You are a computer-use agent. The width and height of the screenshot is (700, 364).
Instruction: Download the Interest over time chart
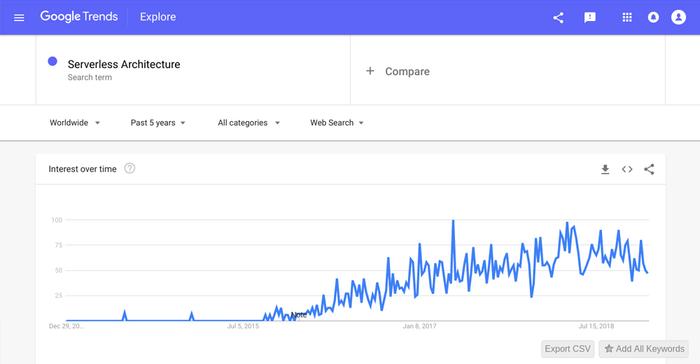coord(605,169)
